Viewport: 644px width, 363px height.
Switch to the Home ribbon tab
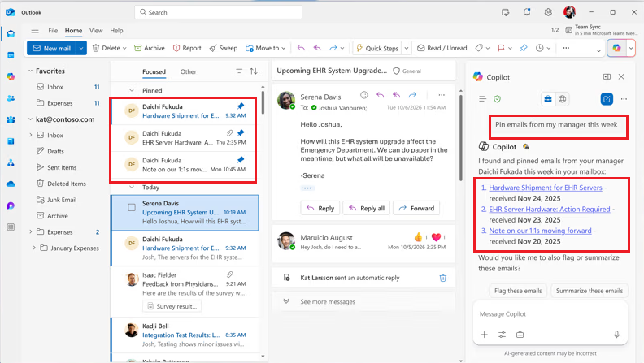73,30
